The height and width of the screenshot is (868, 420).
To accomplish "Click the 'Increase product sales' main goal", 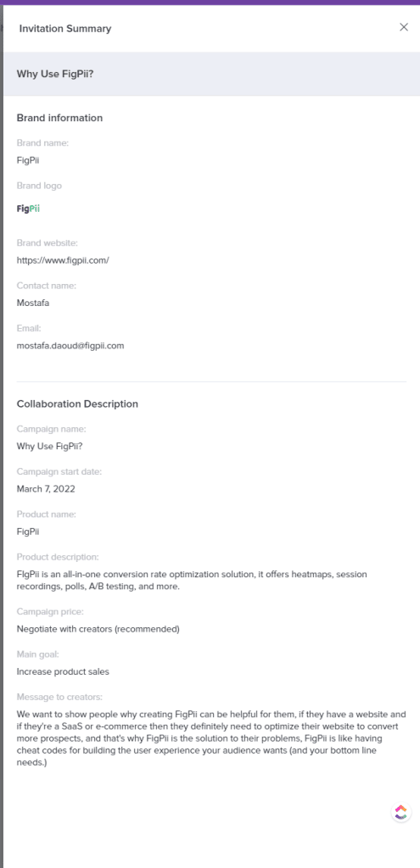I will [63, 671].
